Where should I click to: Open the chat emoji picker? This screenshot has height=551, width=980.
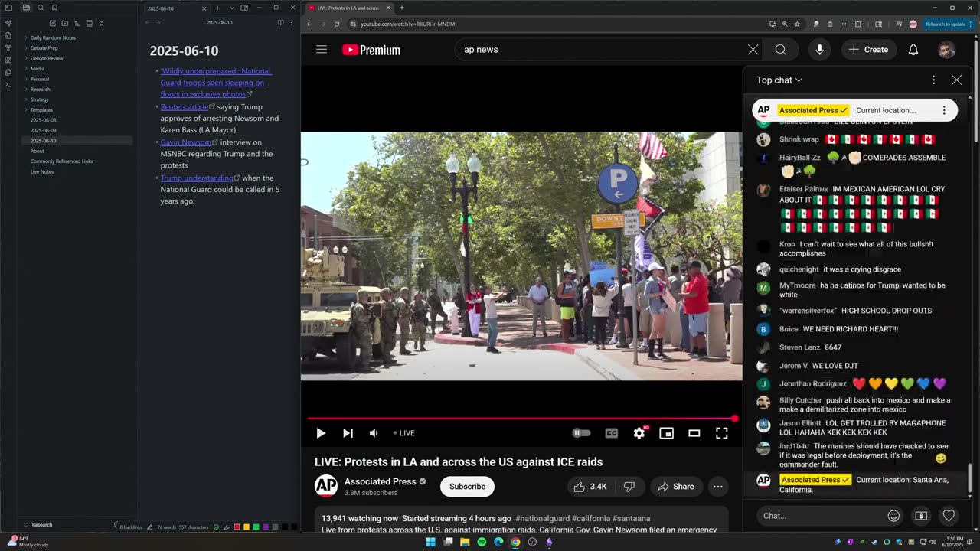893,516
